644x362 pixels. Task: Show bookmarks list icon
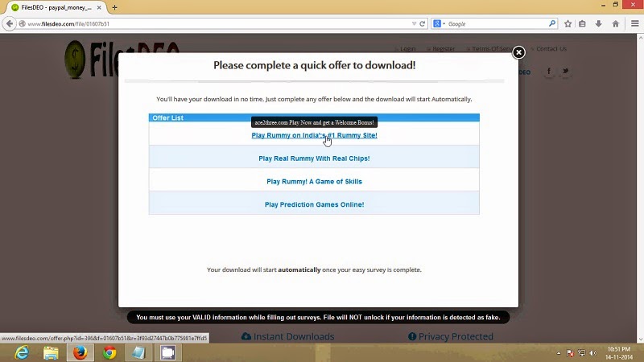pyautogui.click(x=582, y=24)
